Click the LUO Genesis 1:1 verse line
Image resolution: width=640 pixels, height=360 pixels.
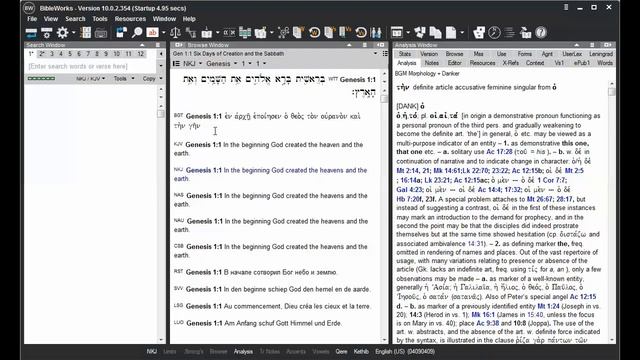(x=258, y=323)
